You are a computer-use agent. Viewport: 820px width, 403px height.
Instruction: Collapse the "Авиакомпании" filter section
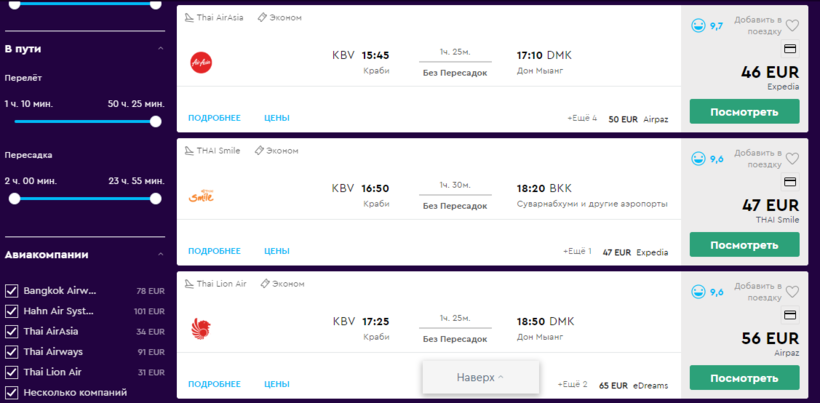(x=160, y=254)
